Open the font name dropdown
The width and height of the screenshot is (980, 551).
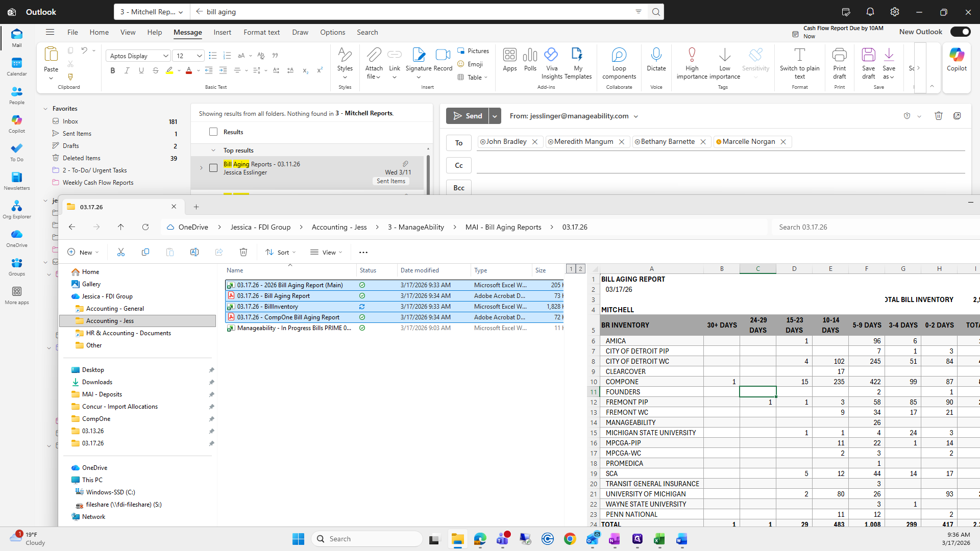click(x=165, y=56)
